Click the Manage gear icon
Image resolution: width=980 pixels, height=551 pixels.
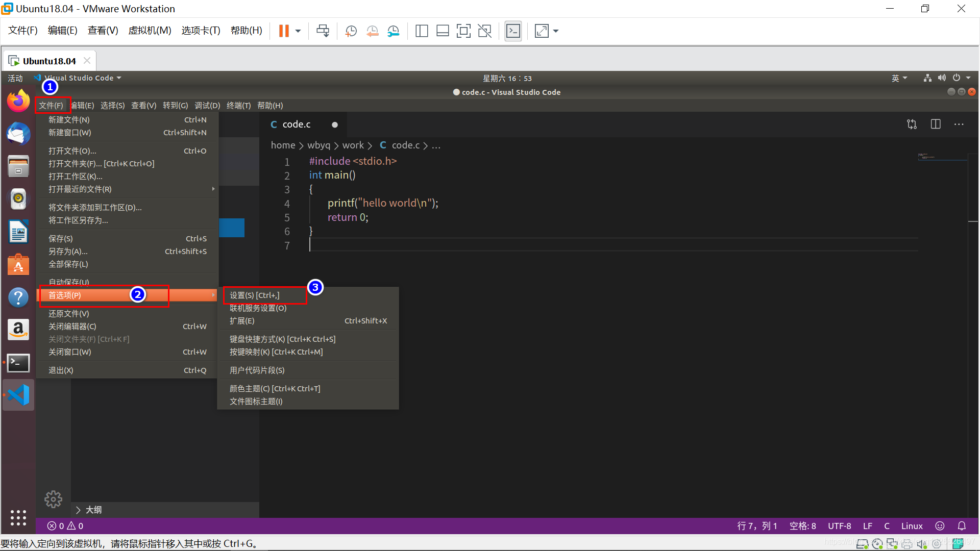click(x=53, y=499)
